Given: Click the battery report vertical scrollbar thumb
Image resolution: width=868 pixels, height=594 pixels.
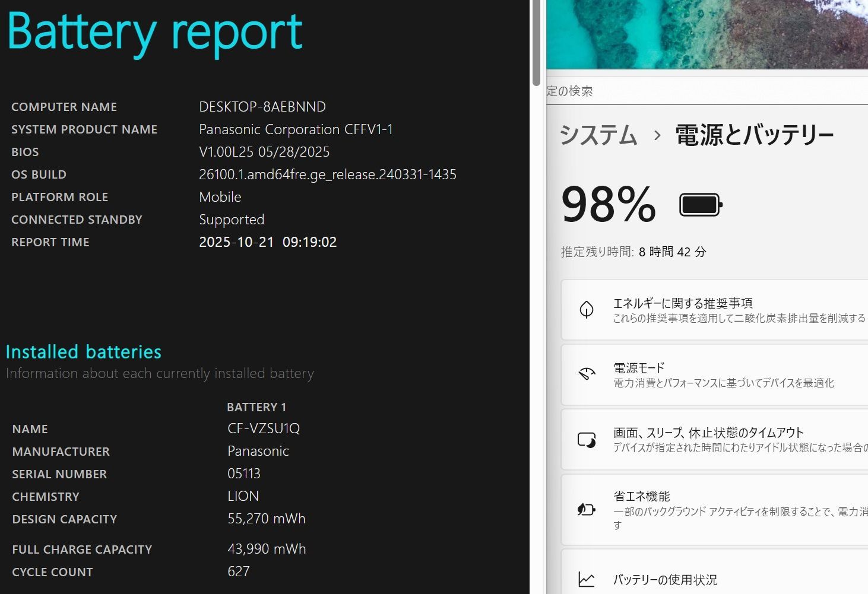Looking at the screenshot, I should 537,42.
